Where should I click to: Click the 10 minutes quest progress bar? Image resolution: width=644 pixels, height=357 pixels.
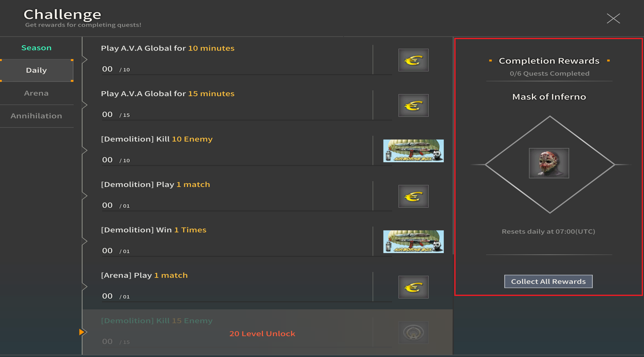pos(247,74)
